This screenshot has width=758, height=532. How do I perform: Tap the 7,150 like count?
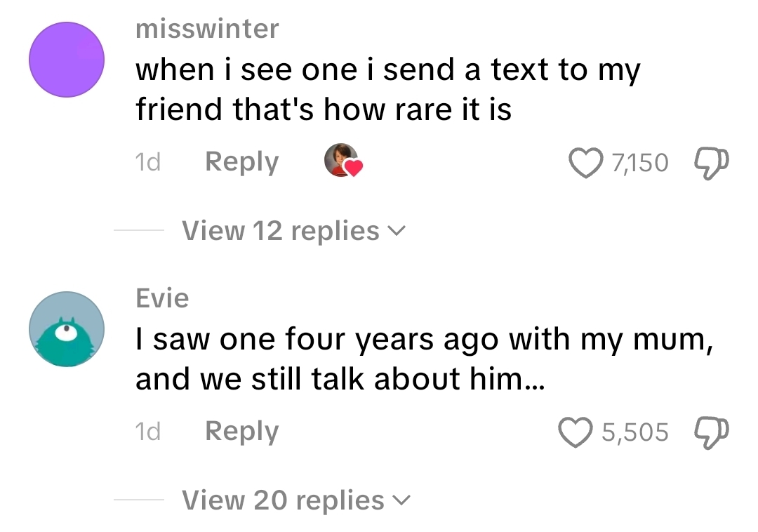[x=639, y=163]
